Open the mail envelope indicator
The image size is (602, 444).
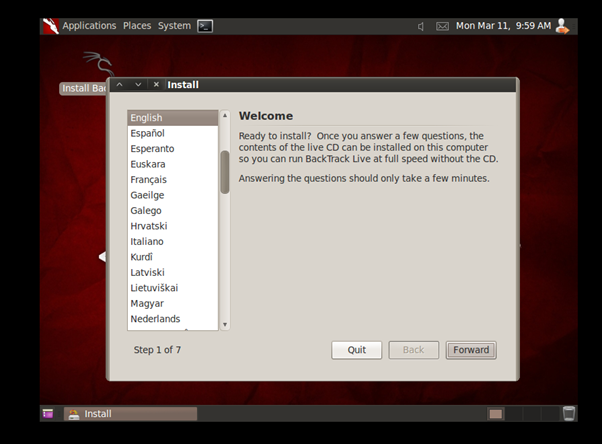(x=442, y=27)
